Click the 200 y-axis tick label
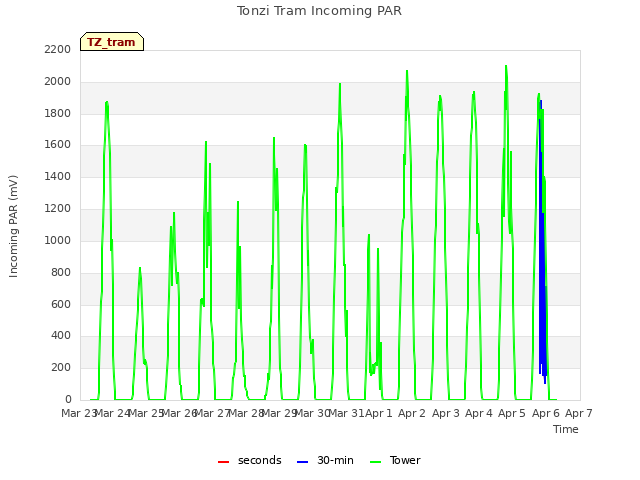The height and width of the screenshot is (480, 640). coord(61,367)
